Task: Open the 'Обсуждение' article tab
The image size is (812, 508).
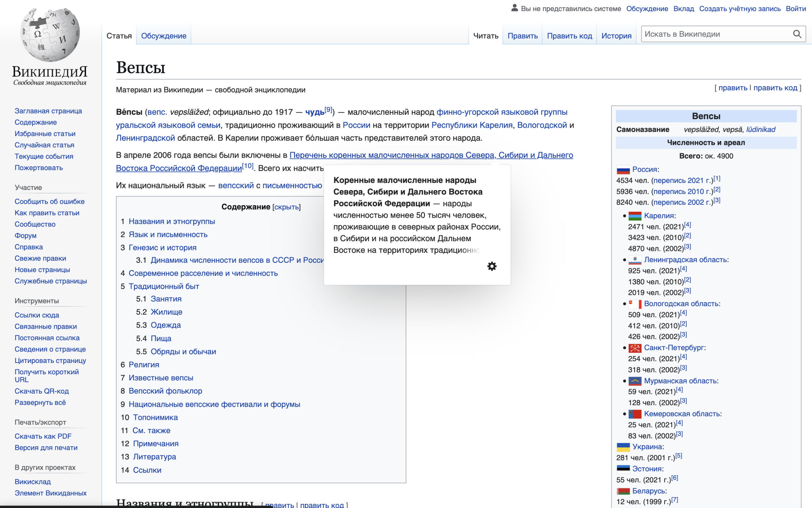Action: tap(163, 35)
